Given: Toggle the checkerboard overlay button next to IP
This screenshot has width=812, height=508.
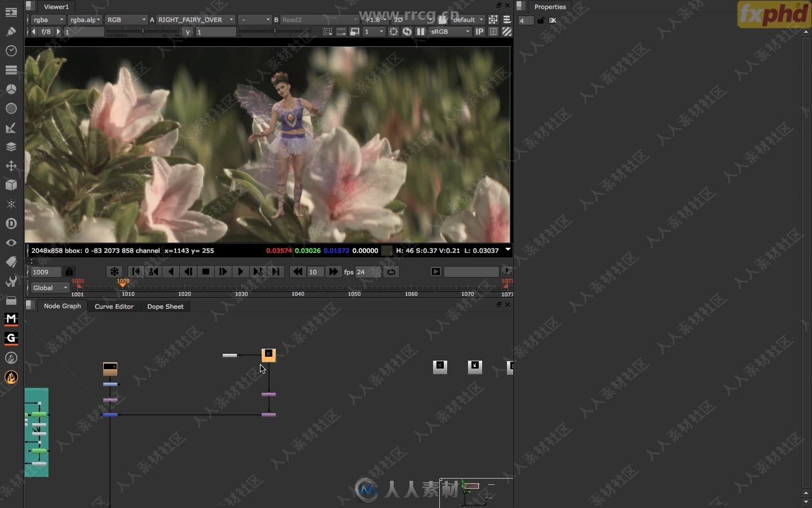Looking at the screenshot, I should click(493, 32).
